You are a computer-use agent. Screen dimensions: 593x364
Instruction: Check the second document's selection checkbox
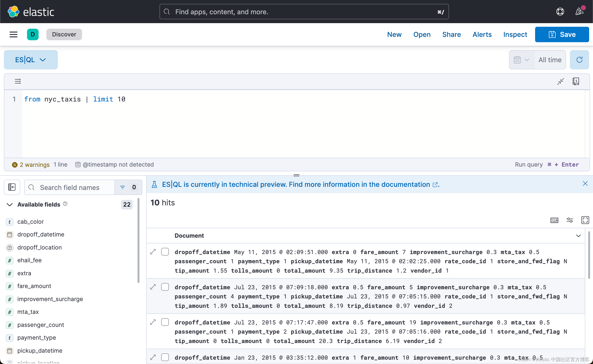pos(165,287)
